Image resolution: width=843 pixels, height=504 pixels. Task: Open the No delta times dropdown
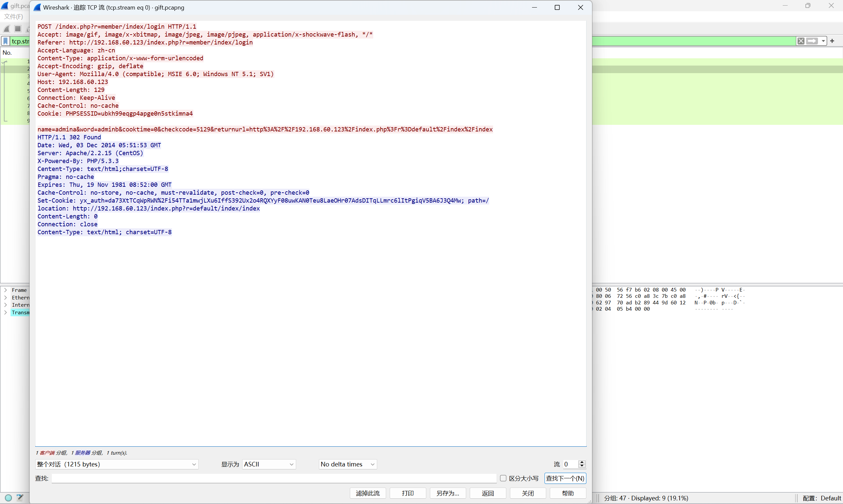[x=348, y=464]
